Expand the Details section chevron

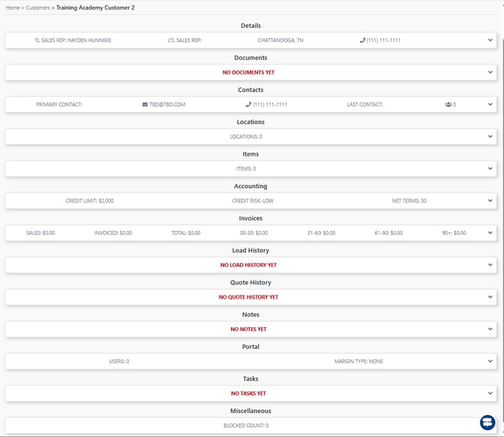(x=490, y=40)
